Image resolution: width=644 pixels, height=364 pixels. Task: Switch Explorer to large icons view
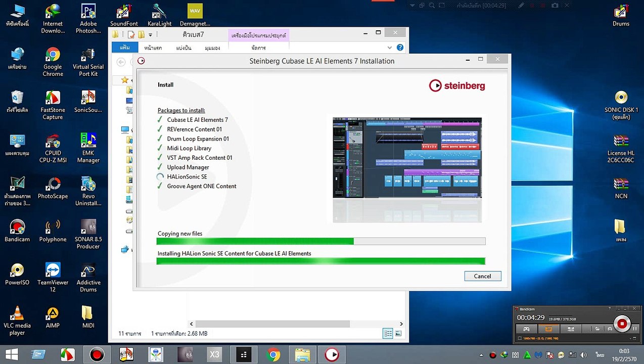(398, 333)
